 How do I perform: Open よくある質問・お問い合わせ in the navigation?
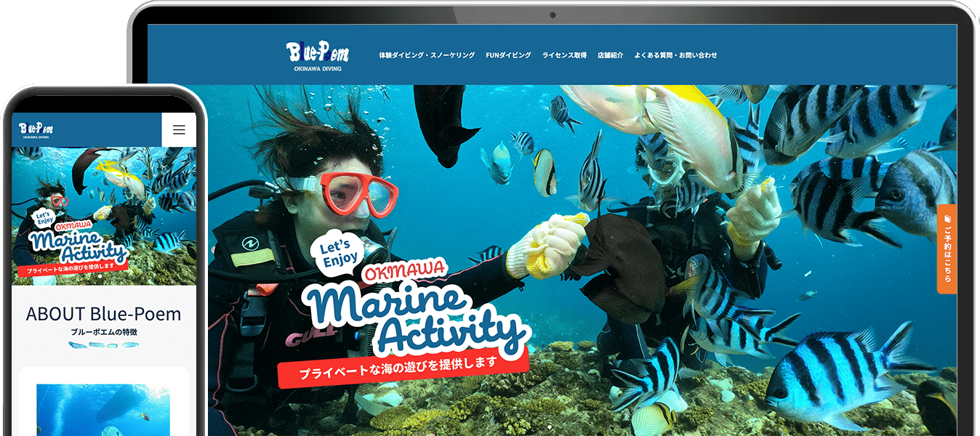675,55
